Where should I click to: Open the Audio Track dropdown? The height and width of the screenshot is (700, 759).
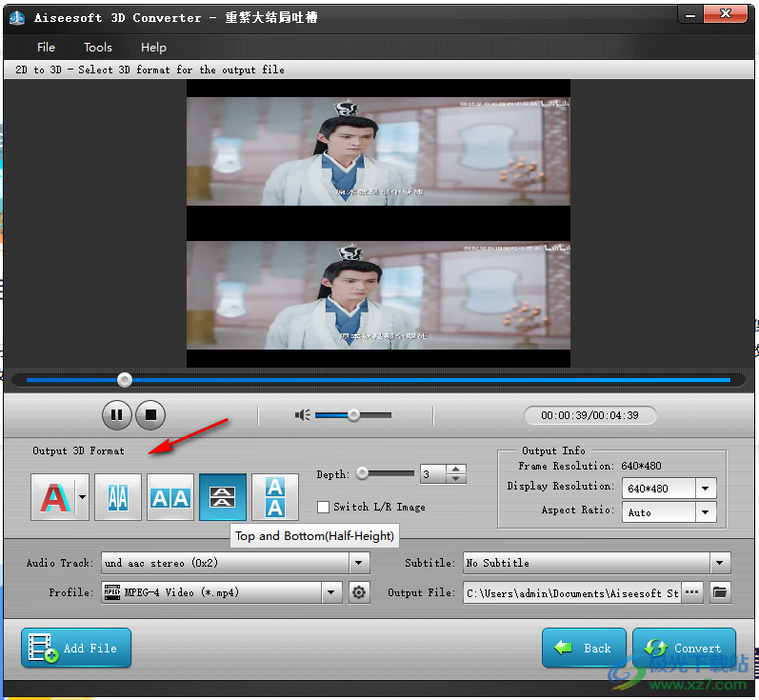(359, 563)
